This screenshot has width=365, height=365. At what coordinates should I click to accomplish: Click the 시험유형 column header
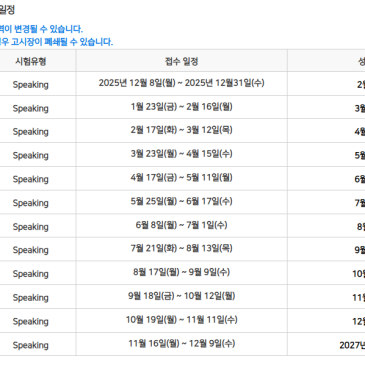[31, 61]
